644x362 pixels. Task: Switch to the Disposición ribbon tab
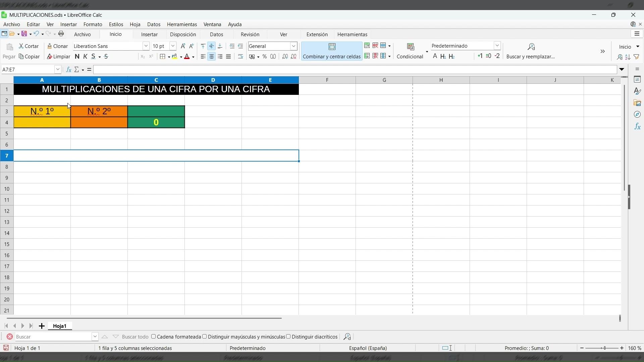click(x=183, y=34)
